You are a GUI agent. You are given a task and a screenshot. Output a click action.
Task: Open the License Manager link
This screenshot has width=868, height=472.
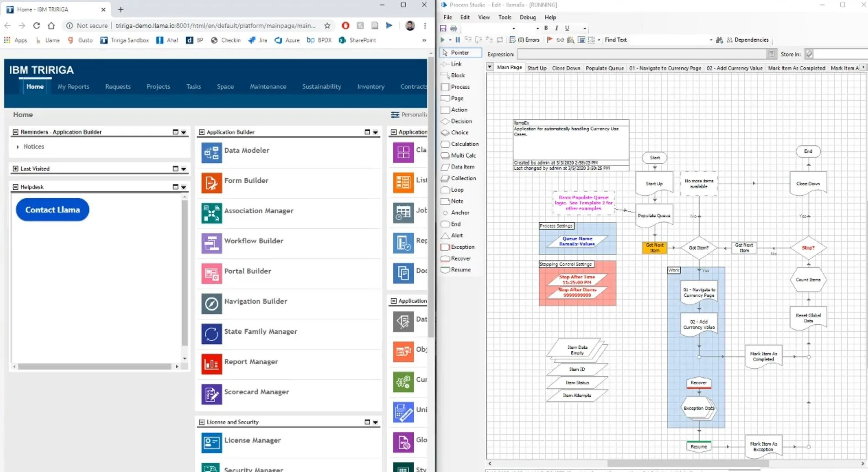[252, 440]
